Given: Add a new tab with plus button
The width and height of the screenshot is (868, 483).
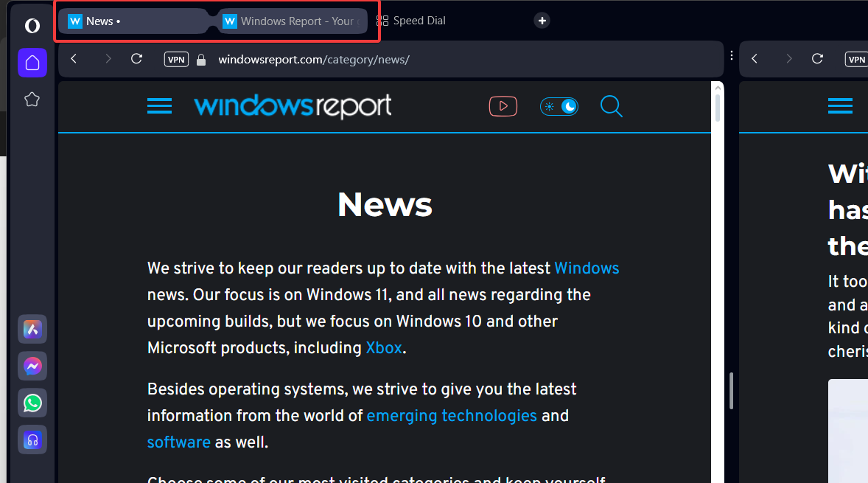Looking at the screenshot, I should click(542, 21).
